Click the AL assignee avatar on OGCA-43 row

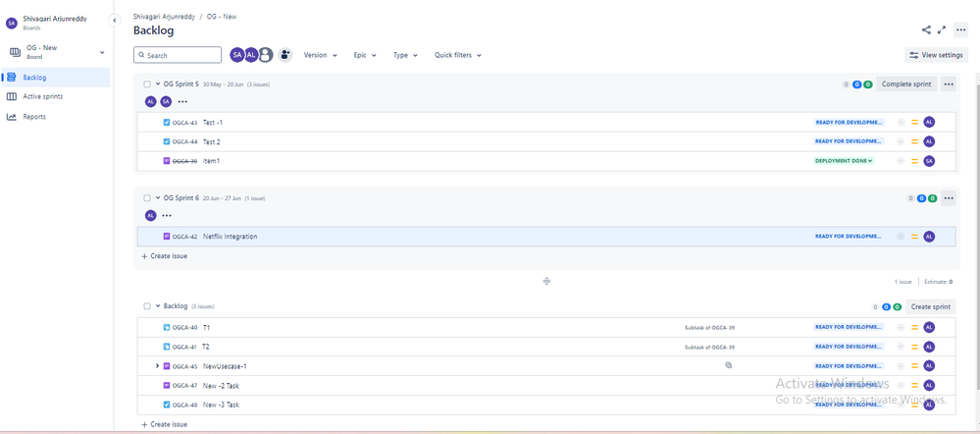[929, 122]
